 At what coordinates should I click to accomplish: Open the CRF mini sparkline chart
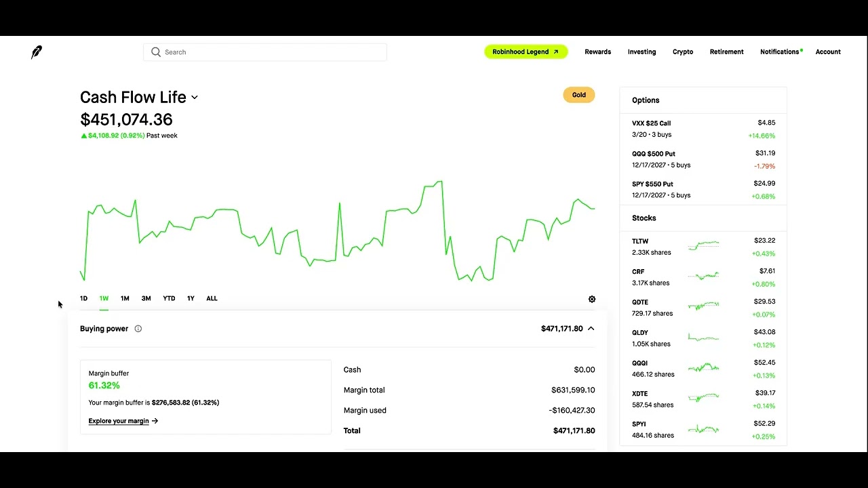coord(703,276)
